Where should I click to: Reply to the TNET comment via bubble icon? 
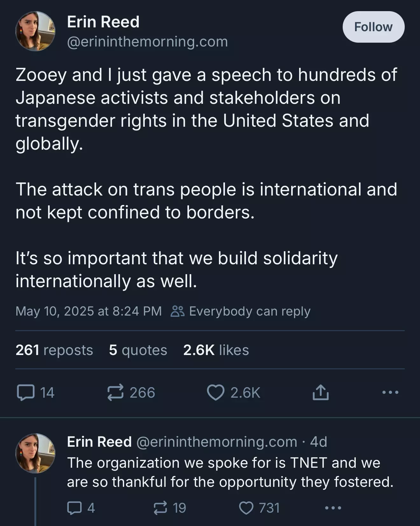pyautogui.click(x=74, y=508)
